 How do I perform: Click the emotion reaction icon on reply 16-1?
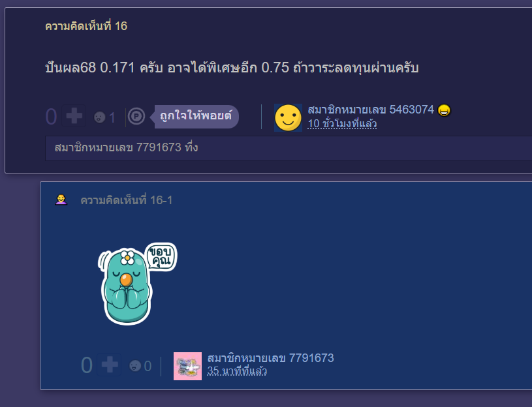[x=135, y=366]
